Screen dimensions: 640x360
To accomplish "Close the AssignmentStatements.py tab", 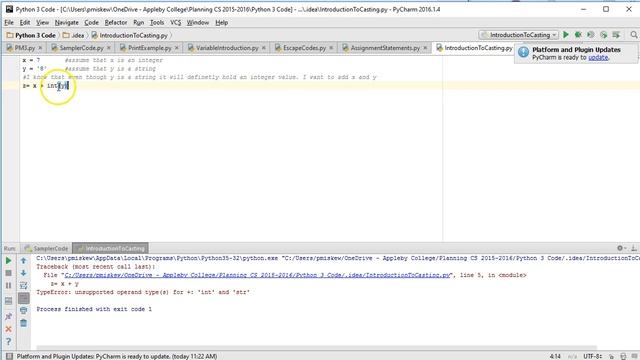I will [425, 48].
